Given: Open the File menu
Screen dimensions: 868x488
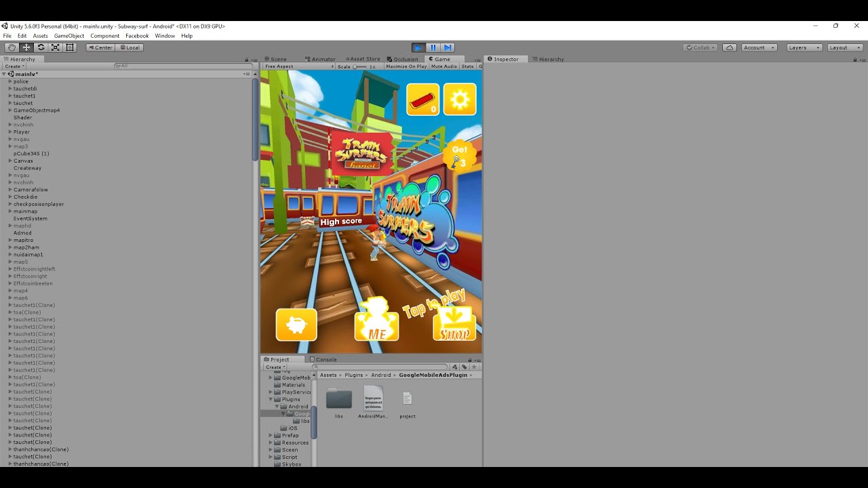Looking at the screenshot, I should (7, 36).
